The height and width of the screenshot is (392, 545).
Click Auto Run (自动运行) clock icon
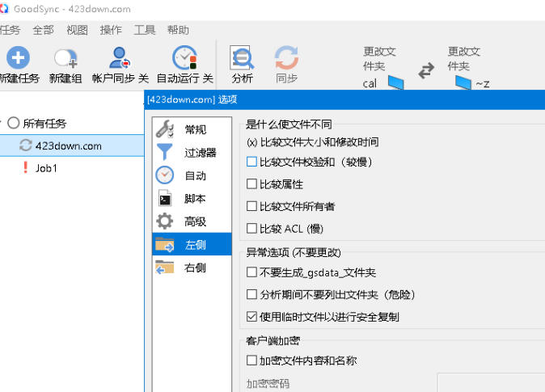(184, 57)
